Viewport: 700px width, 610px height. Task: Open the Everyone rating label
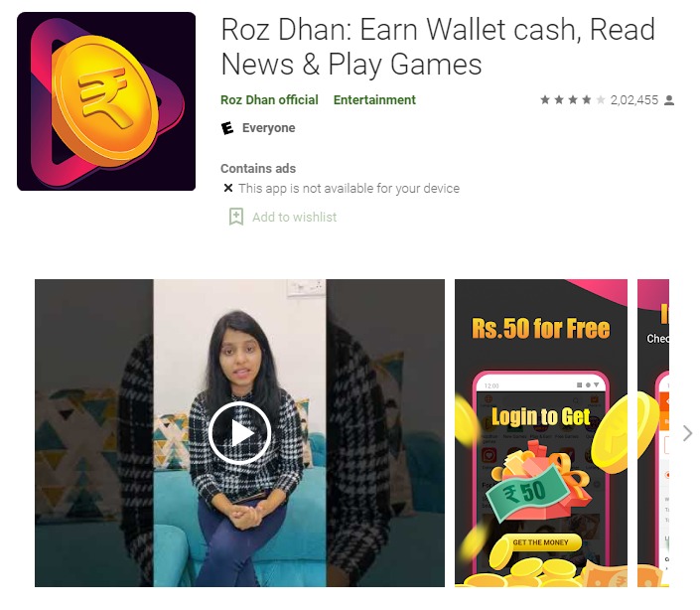point(268,128)
